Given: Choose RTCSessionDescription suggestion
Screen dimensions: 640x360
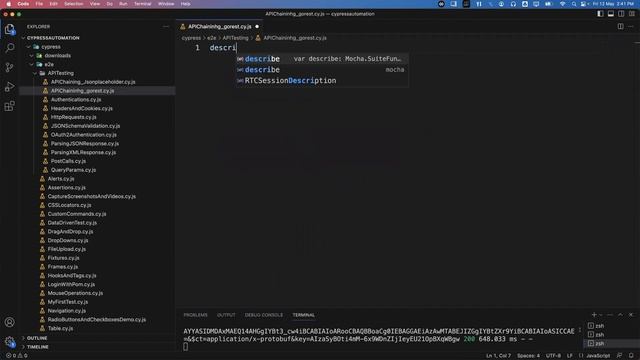Looking at the screenshot, I should coord(322,81).
